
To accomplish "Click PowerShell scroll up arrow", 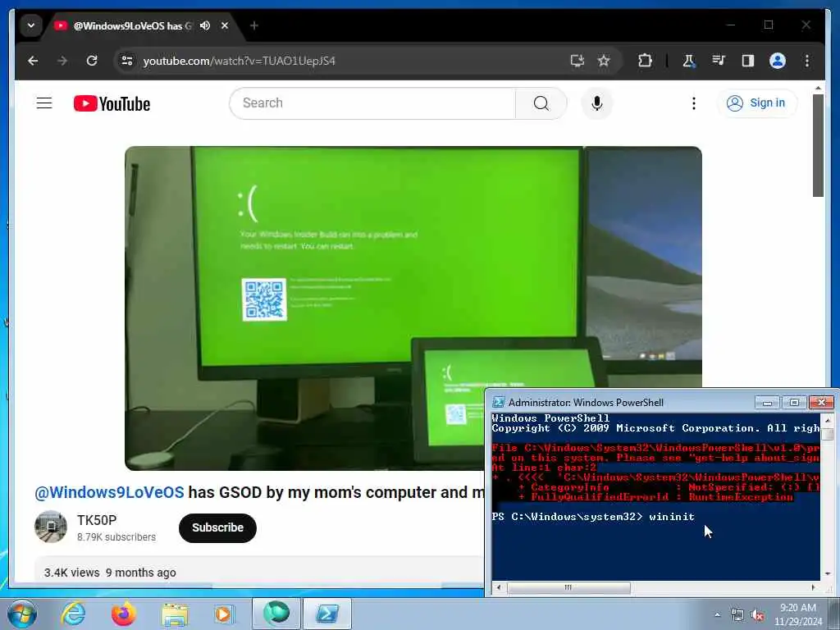I will [x=828, y=420].
